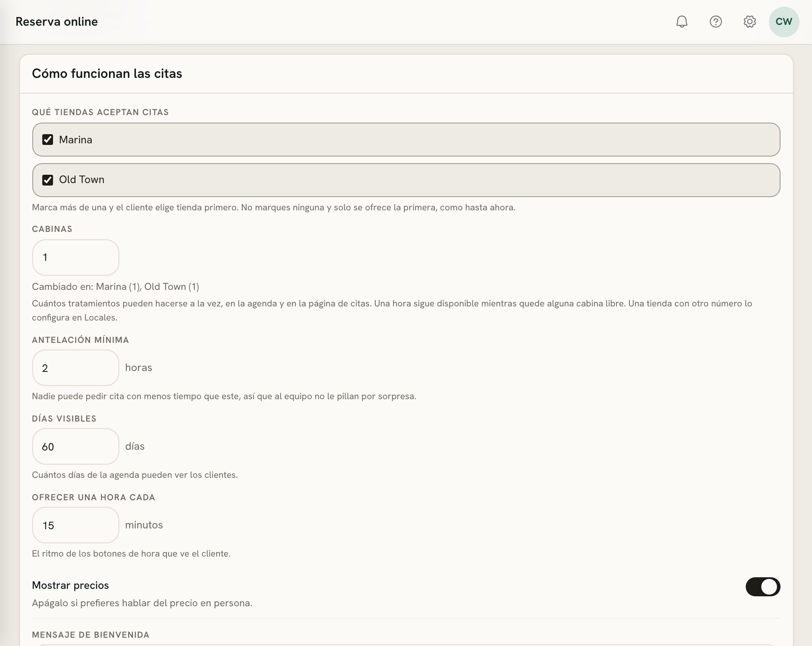Screen dimensions: 812x646
Task: Click the 'OFRECER UNA HORA CADA' section label
Action: pos(94,497)
